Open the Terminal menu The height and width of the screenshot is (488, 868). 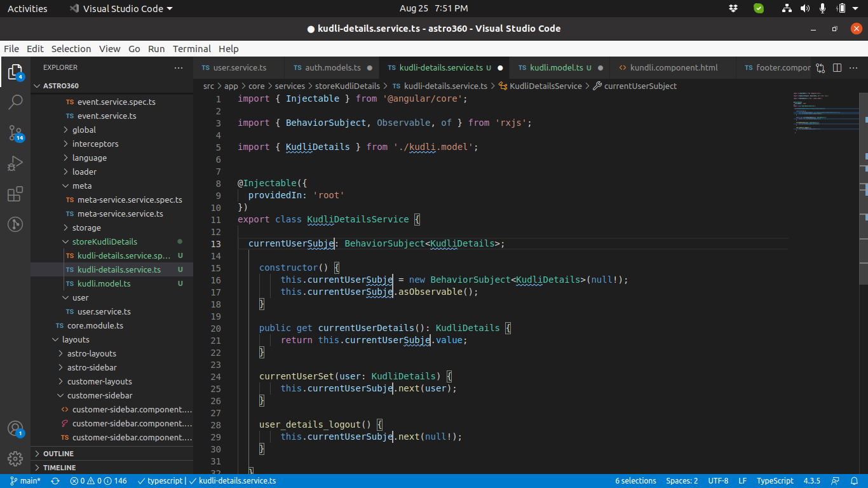[x=191, y=49]
